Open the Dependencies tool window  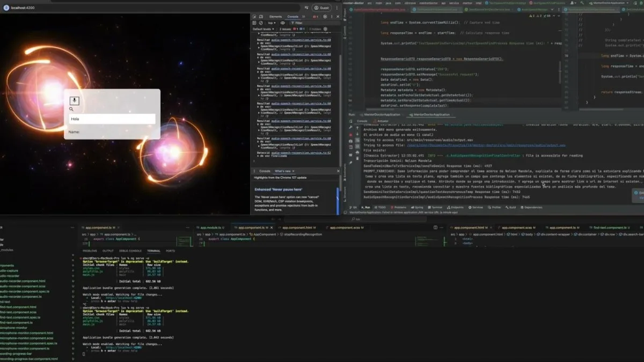click(531, 207)
